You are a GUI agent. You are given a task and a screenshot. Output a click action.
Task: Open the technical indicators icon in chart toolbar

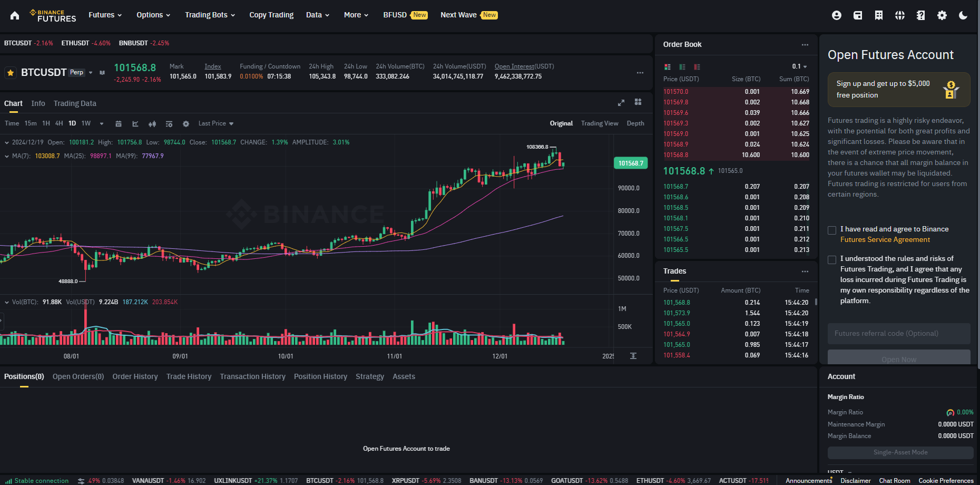[135, 124]
